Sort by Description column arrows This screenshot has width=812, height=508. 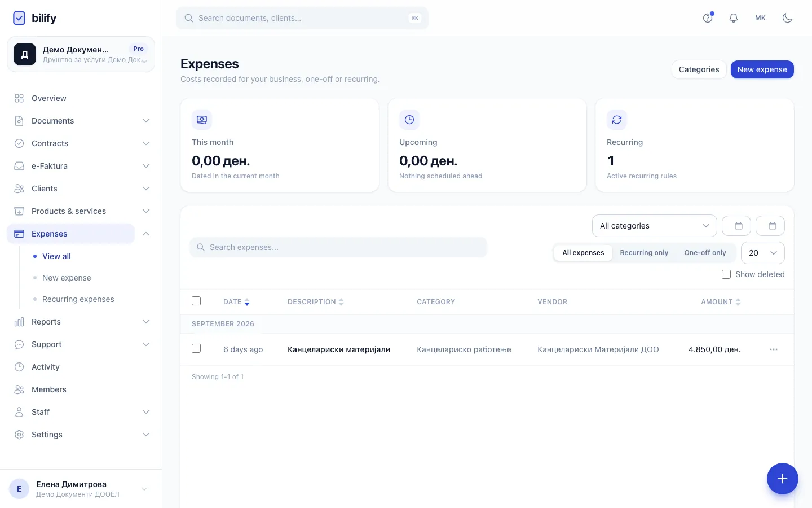(341, 302)
